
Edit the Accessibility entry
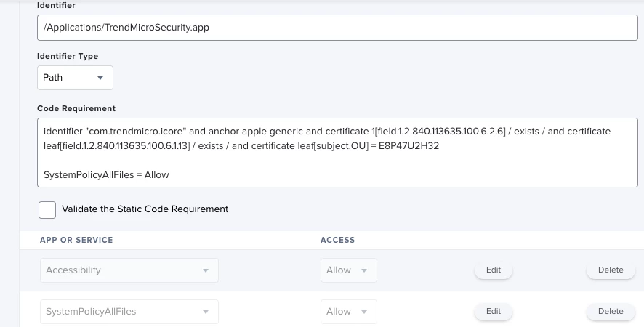tap(494, 270)
